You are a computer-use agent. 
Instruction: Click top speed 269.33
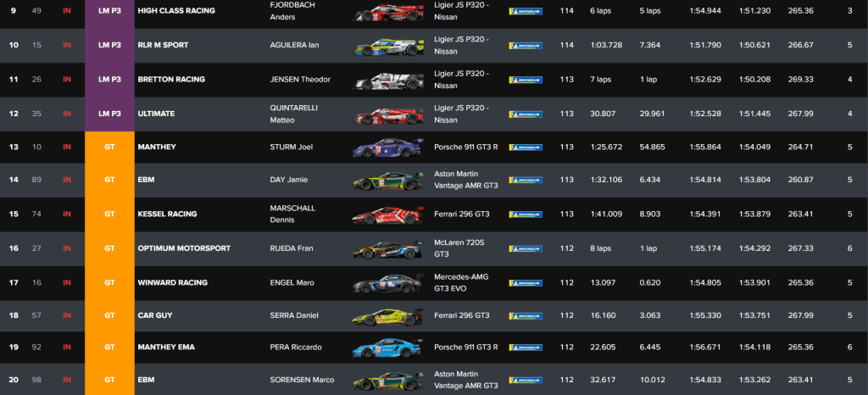pos(800,79)
